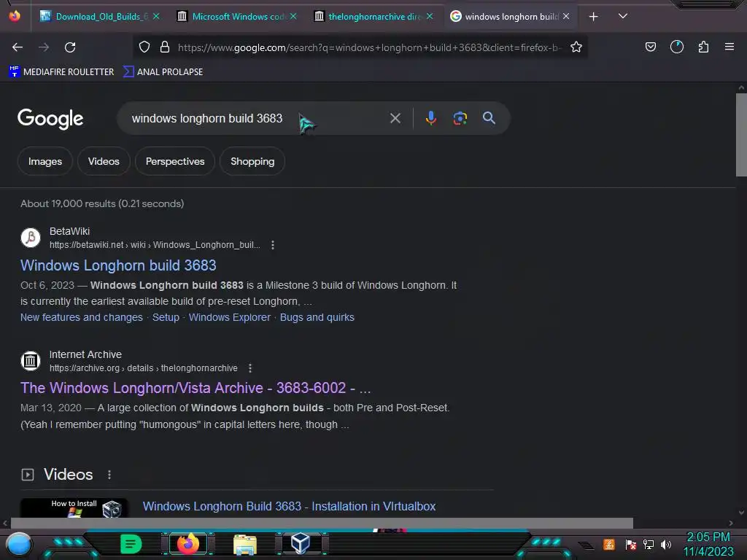This screenshot has width=747, height=560.
Task: Go back to the previous page
Action: pyautogui.click(x=18, y=47)
